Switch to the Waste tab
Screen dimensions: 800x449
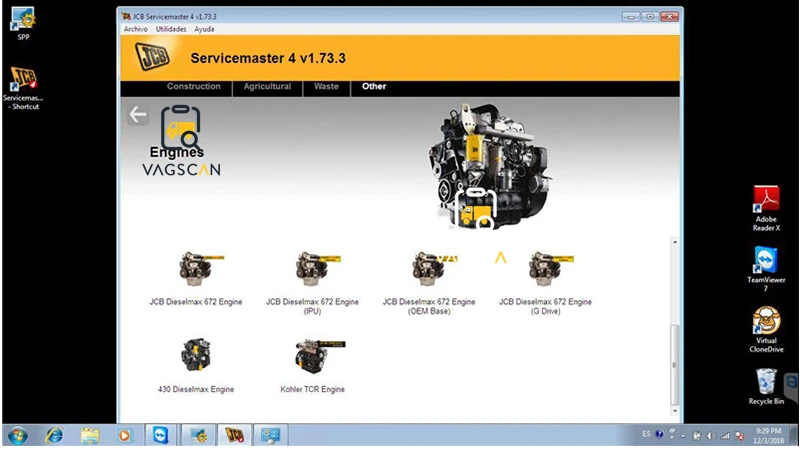click(x=326, y=87)
